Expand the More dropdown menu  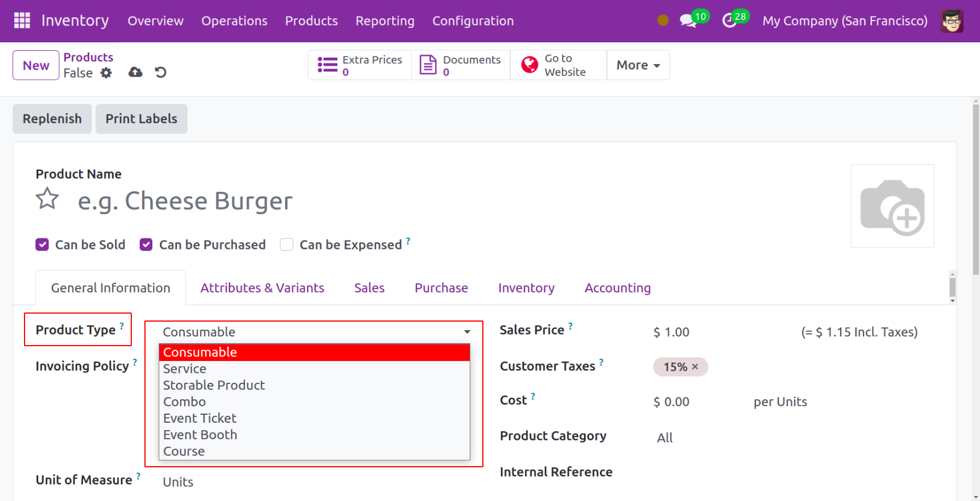pos(638,65)
